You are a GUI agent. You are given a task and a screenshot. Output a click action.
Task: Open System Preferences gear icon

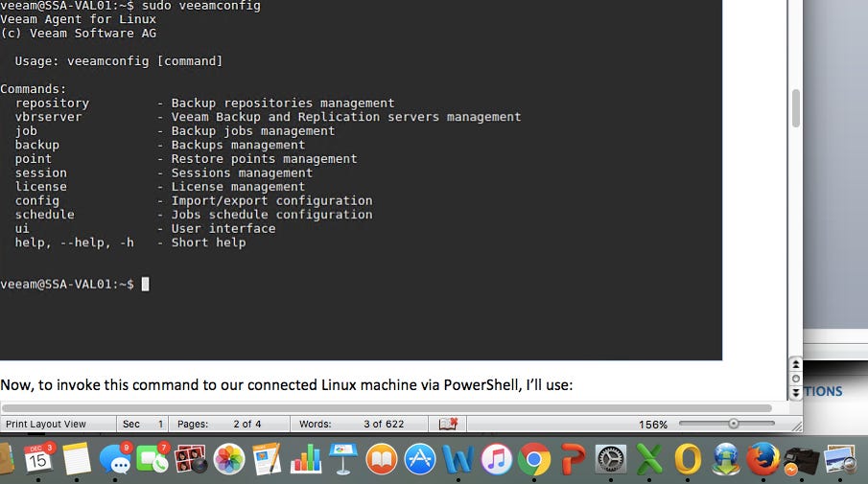[611, 459]
